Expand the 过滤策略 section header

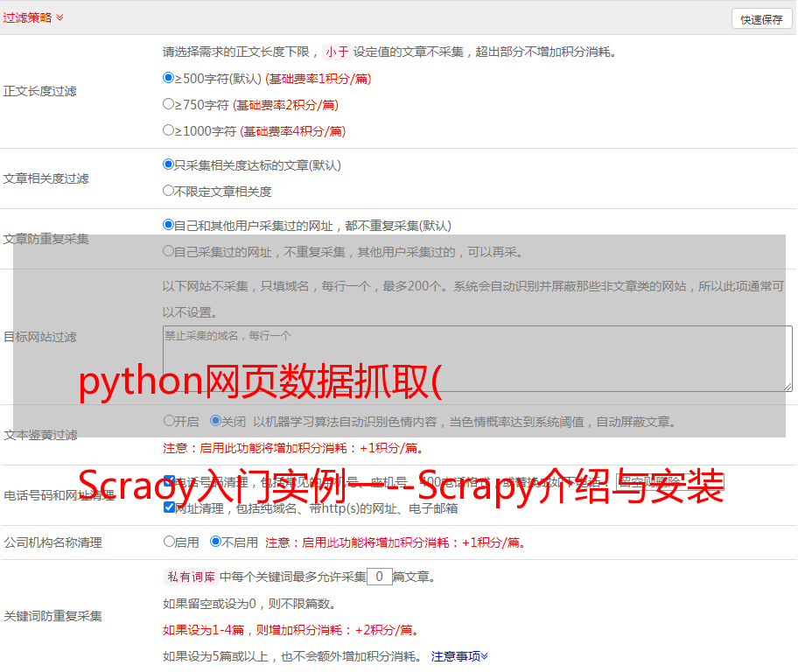point(33,17)
